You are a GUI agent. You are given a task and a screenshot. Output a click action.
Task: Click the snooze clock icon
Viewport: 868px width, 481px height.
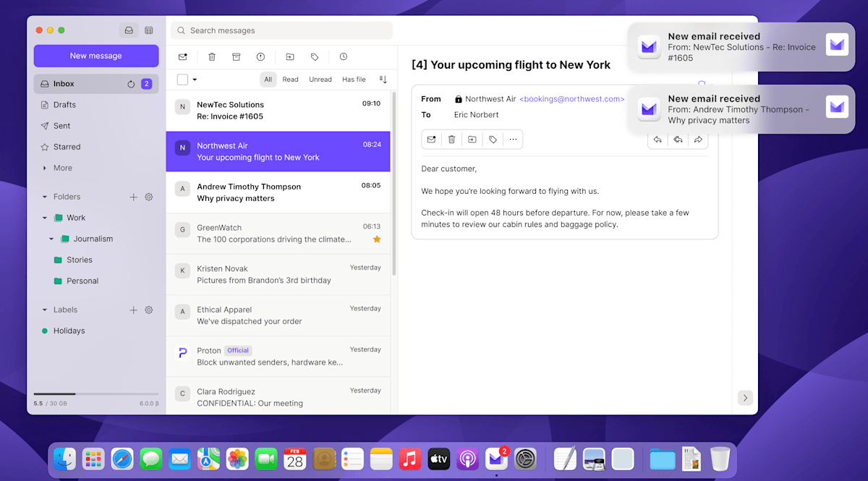coord(343,57)
